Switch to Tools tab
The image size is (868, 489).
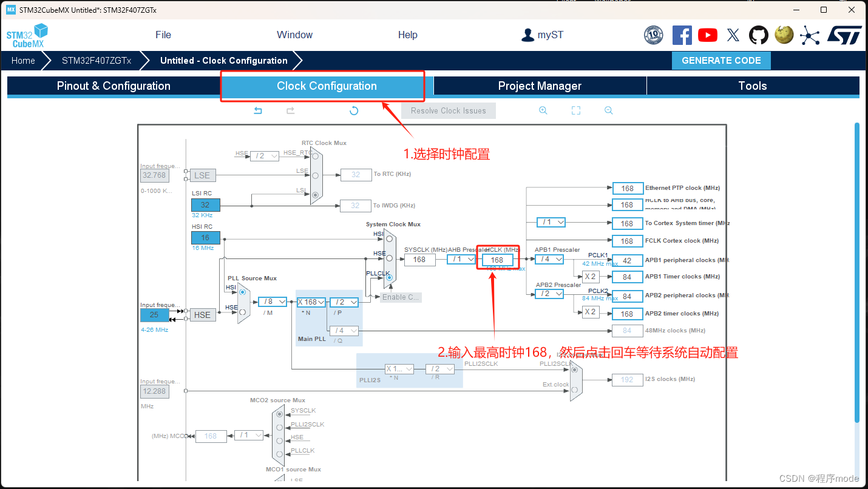coord(753,86)
